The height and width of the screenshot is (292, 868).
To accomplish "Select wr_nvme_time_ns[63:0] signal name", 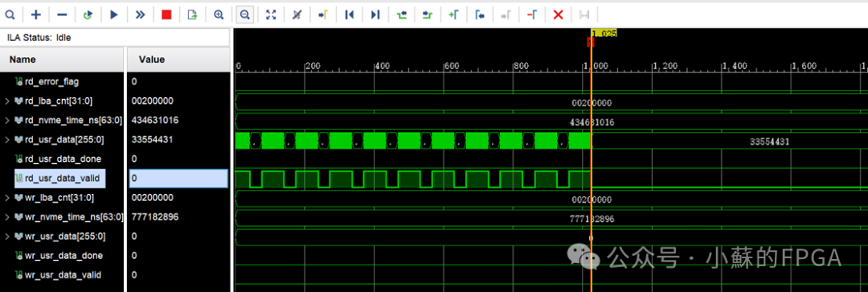I will coord(74,217).
